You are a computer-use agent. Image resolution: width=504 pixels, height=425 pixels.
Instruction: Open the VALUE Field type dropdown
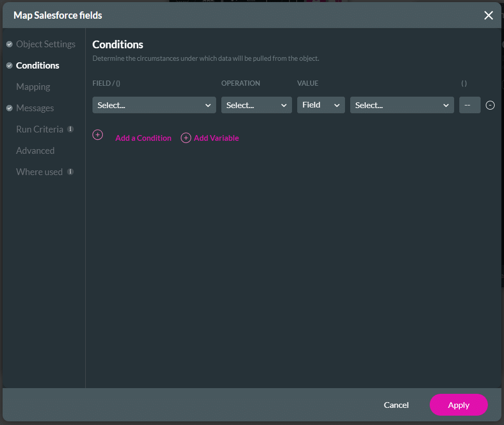coord(321,105)
